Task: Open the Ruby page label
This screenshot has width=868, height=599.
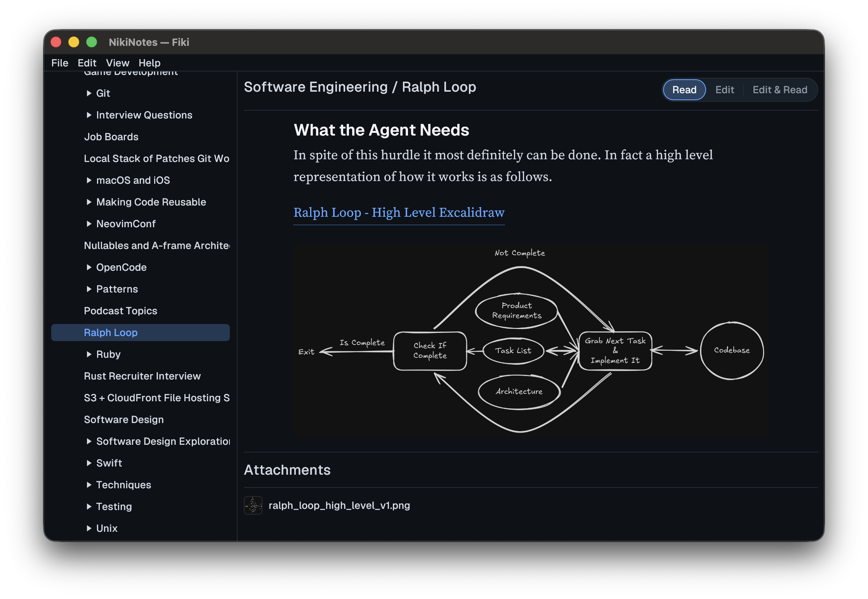Action: coord(108,354)
